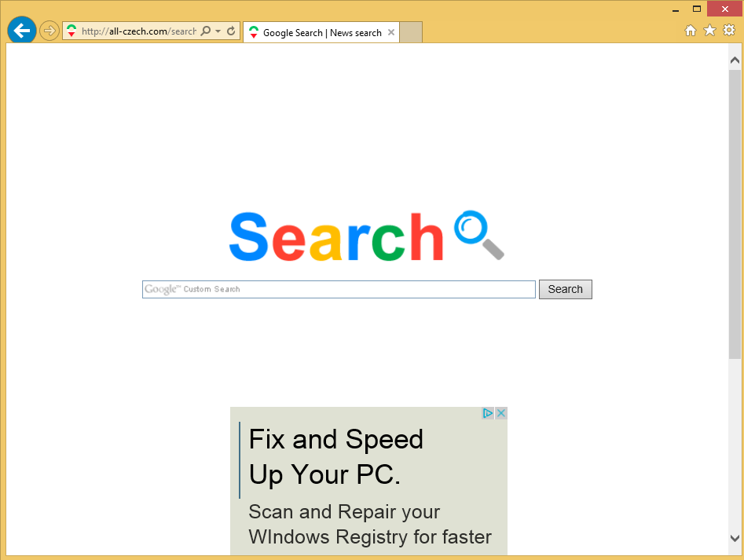
Task: Click the Search button
Action: [x=565, y=289]
